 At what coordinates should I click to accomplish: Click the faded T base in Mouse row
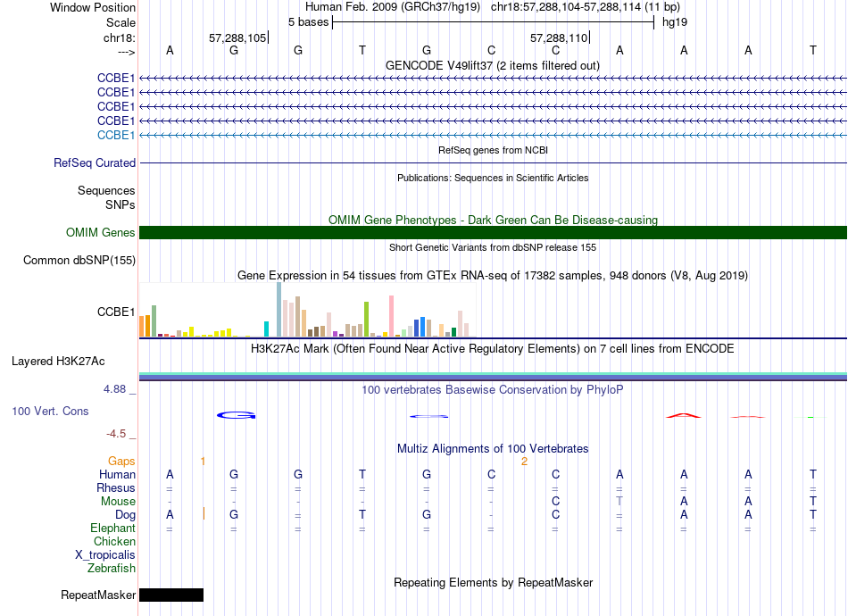click(x=619, y=502)
